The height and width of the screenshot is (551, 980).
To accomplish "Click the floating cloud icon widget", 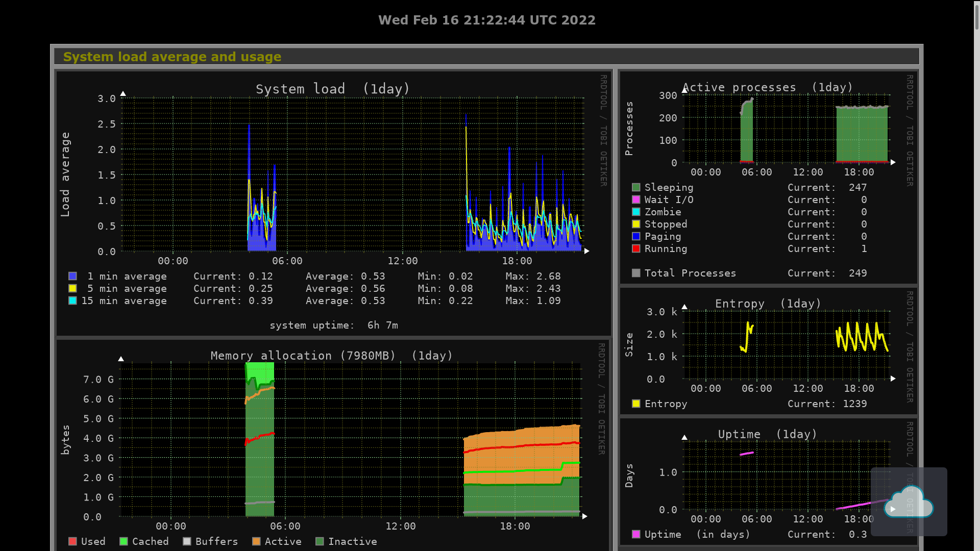I will [x=909, y=502].
